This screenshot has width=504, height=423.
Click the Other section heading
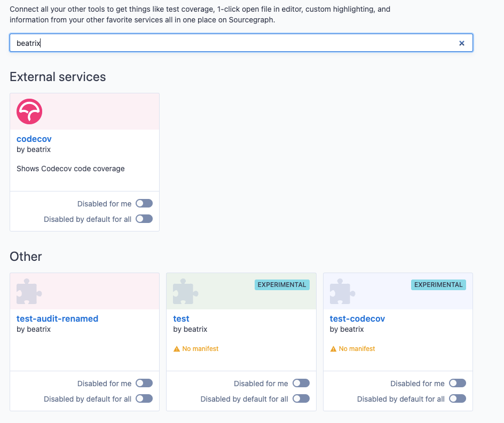(26, 257)
